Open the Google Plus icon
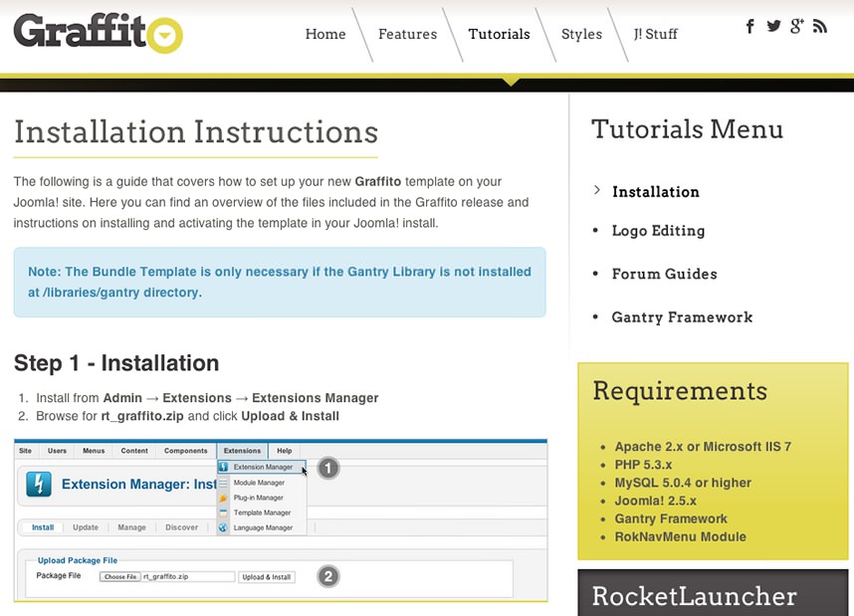This screenshot has height=616, width=854. pyautogui.click(x=797, y=26)
